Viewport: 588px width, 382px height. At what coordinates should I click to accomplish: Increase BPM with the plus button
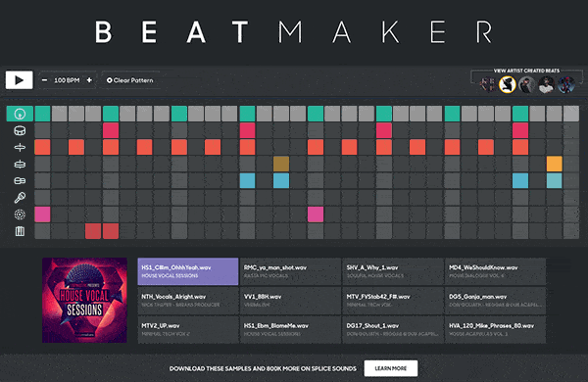pyautogui.click(x=89, y=80)
